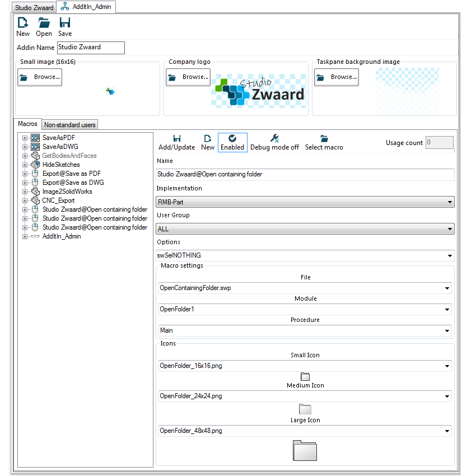This screenshot has width=476, height=476.
Task: Select the Export@Save as PDF label
Action: [x=72, y=174]
